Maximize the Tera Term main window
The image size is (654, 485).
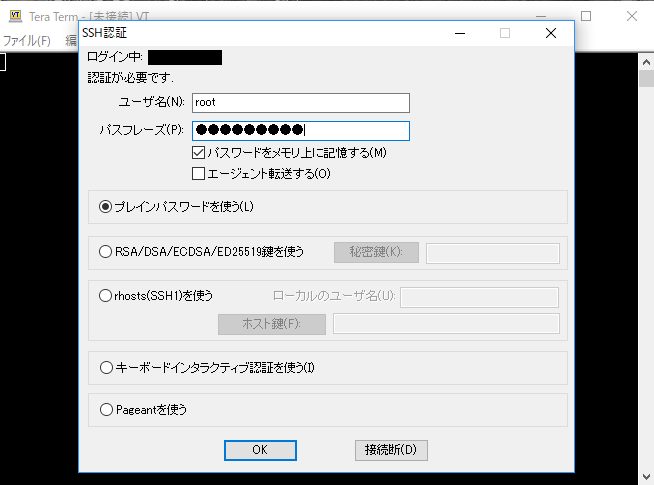586,16
